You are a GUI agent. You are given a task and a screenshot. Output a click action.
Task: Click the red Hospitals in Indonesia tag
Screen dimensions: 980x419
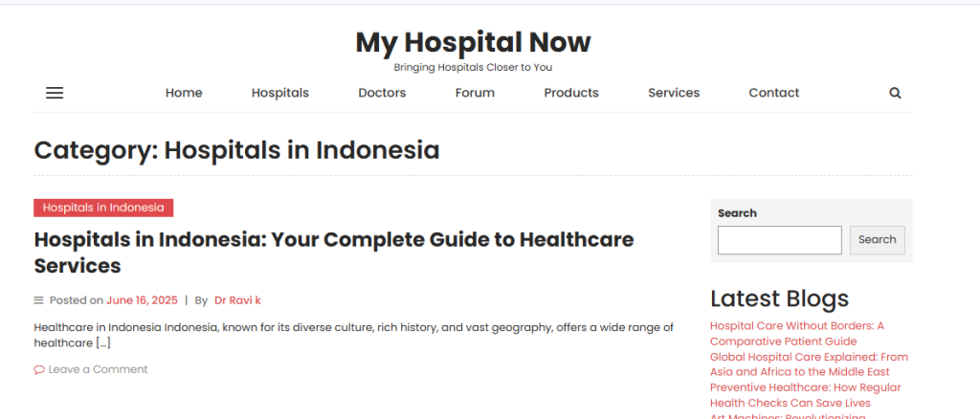point(103,208)
